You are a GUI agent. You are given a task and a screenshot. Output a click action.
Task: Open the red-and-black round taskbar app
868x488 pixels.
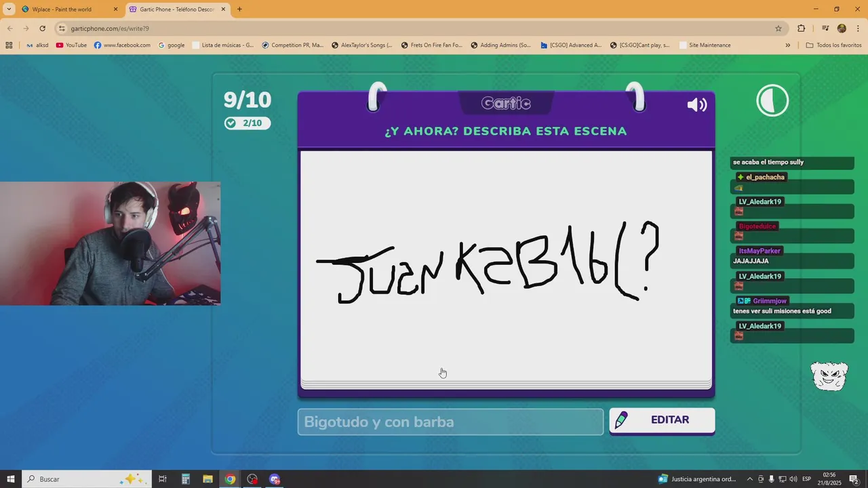coord(252,479)
